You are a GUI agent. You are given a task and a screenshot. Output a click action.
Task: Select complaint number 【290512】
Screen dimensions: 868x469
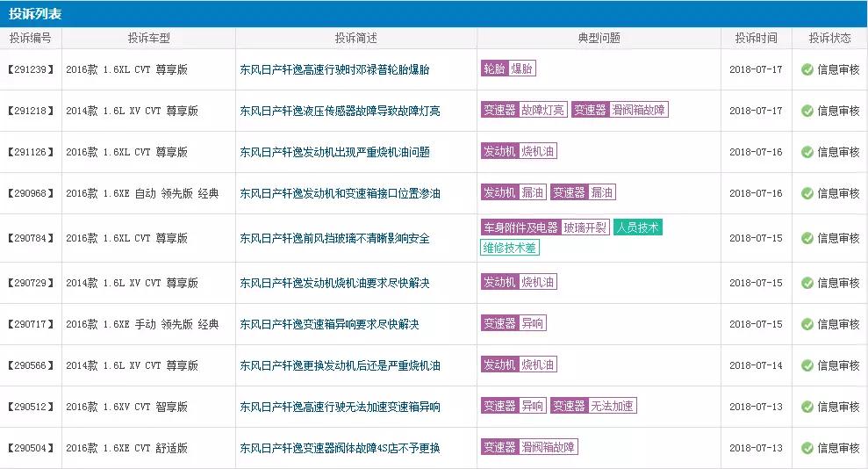pyautogui.click(x=31, y=407)
